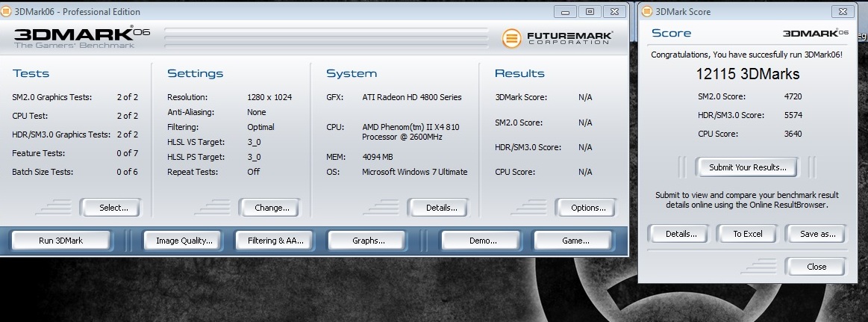The height and width of the screenshot is (322, 868).
Task: Launch the Demo mode
Action: point(483,241)
